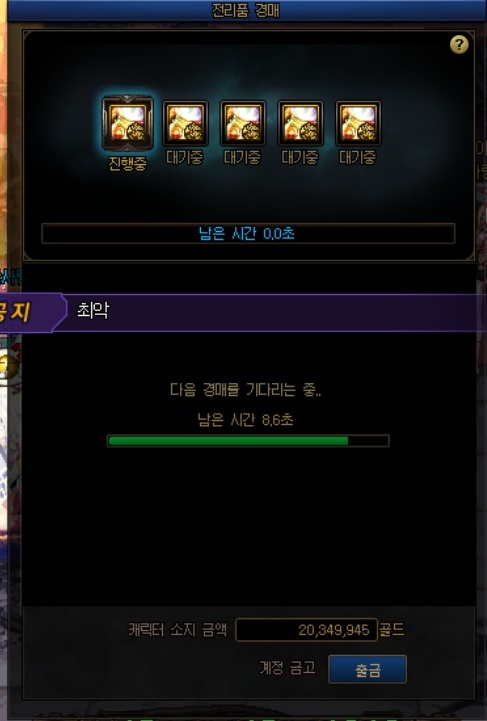
Task: Click the 진행중 status label
Action: click(127, 163)
